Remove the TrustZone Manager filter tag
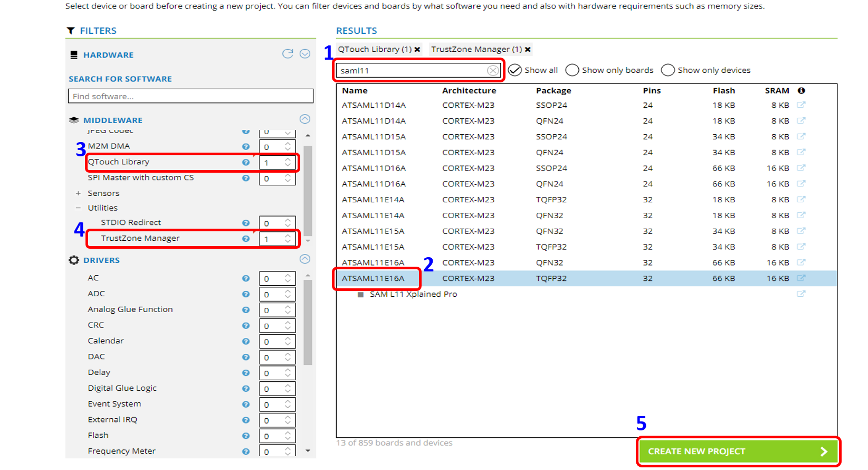Screen dimensions: 868x470 tap(528, 50)
